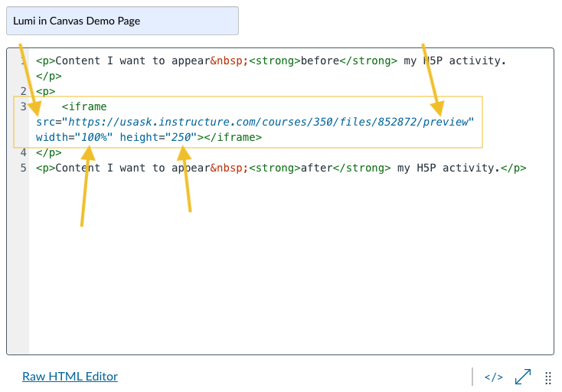The height and width of the screenshot is (392, 562).
Task: Click the dotted editor resize handle icon
Action: click(548, 378)
